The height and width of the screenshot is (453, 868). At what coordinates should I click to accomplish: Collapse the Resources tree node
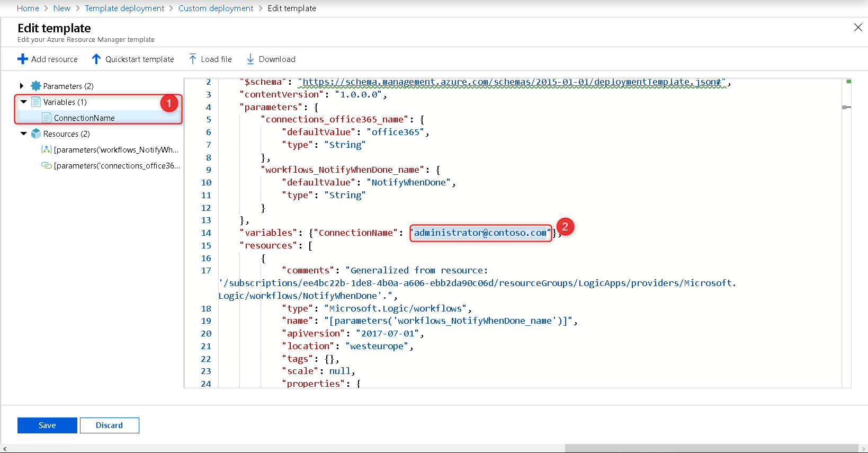pyautogui.click(x=23, y=134)
